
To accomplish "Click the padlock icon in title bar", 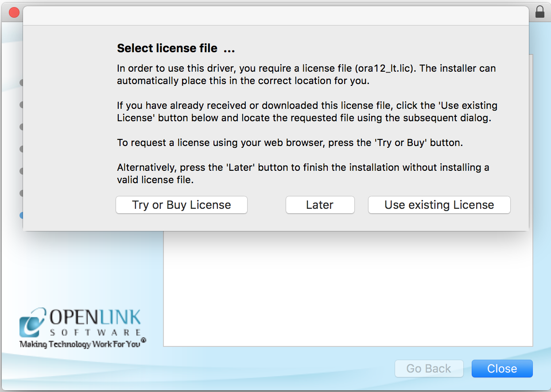I will (540, 12).
